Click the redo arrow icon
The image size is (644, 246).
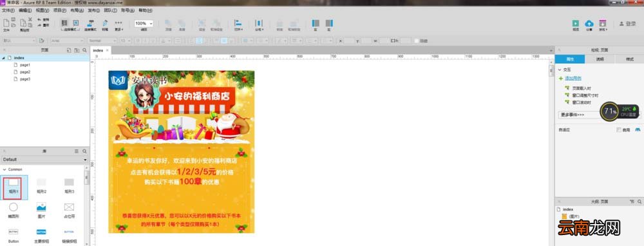(x=39, y=25)
